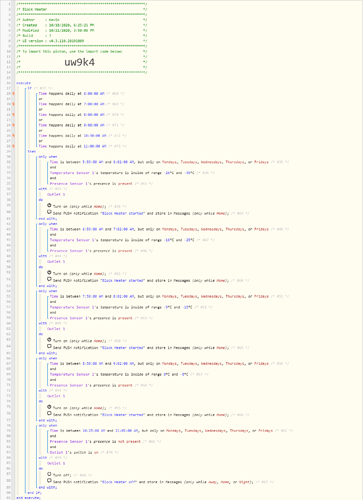
Task: Click the execute keyword
Action: coord(24,83)
